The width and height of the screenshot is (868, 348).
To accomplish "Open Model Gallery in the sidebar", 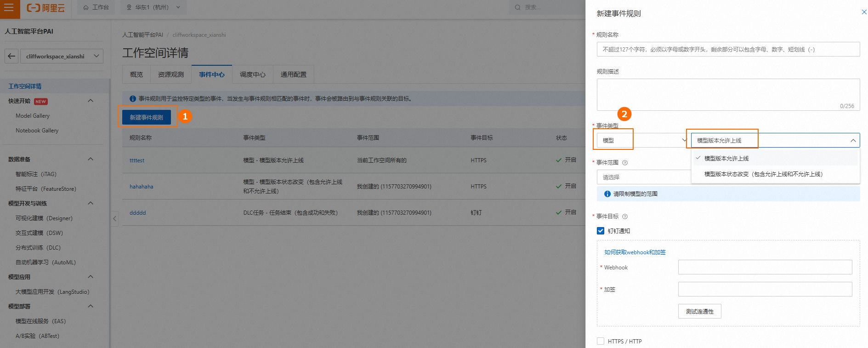I will pyautogui.click(x=33, y=116).
